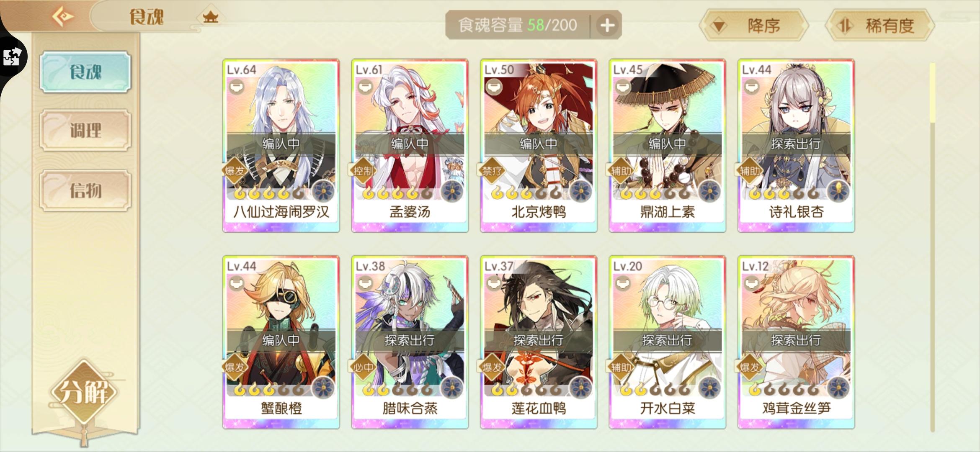Select the 鸡茸金丝笋 character card

point(796,342)
